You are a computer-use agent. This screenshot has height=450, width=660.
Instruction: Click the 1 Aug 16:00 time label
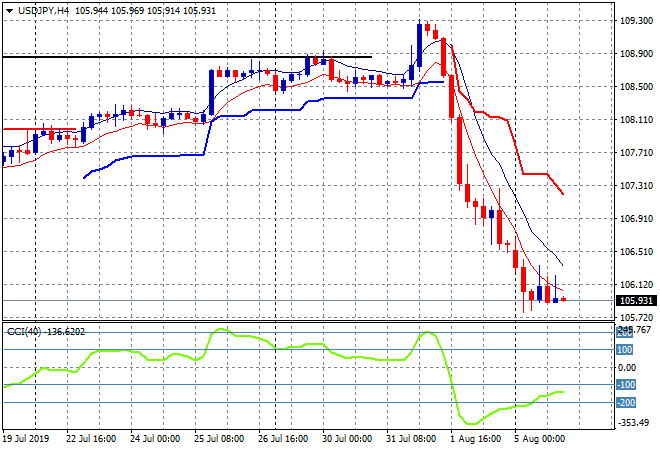click(476, 439)
